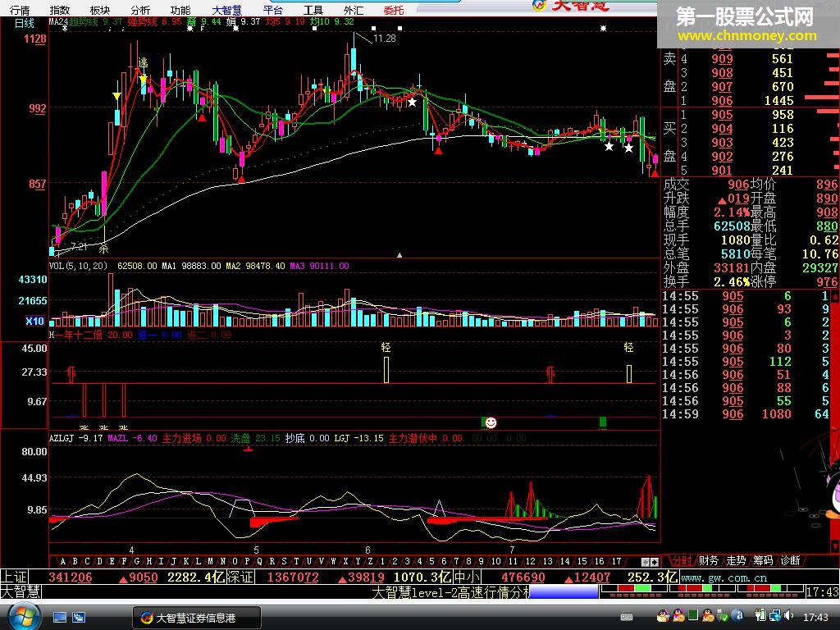The image size is (840, 630).
Task: Click the left scroll arrow beside period tabs
Action: click(646, 562)
